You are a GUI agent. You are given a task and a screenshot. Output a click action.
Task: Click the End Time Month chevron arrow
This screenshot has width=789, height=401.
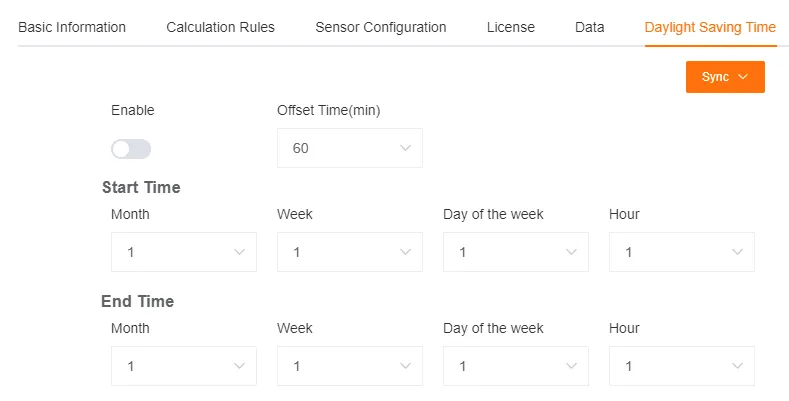point(239,366)
